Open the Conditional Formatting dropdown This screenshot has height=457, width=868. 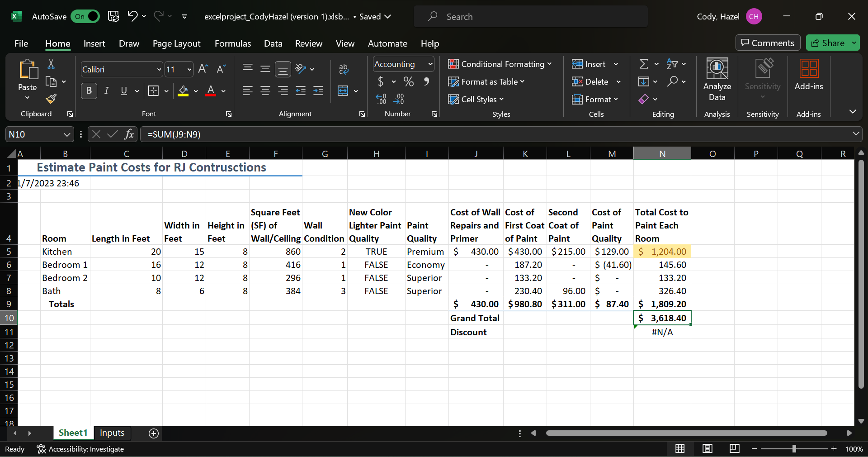pyautogui.click(x=500, y=64)
